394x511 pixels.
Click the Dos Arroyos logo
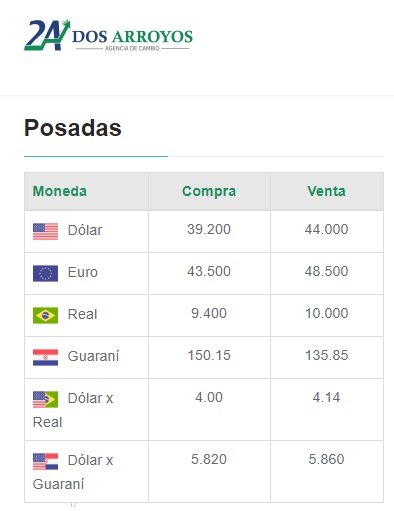(108, 35)
